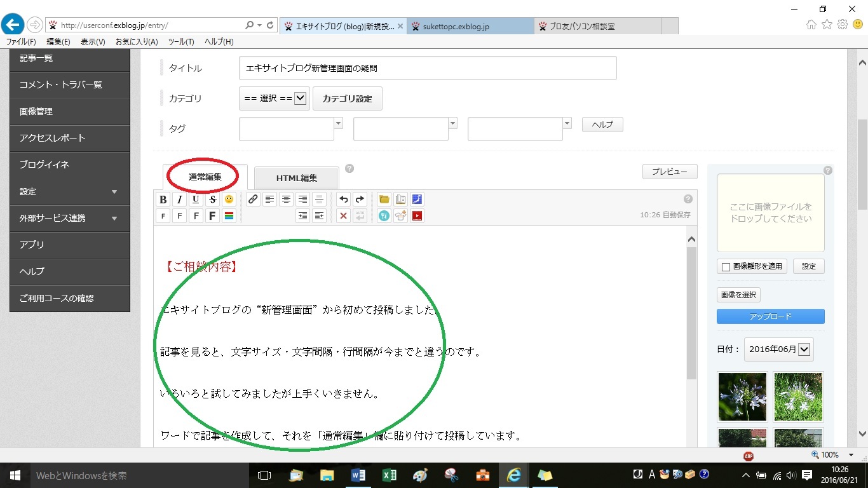Viewport: 868px width, 488px height.
Task: Open the ツール(T) menu
Action: [181, 41]
